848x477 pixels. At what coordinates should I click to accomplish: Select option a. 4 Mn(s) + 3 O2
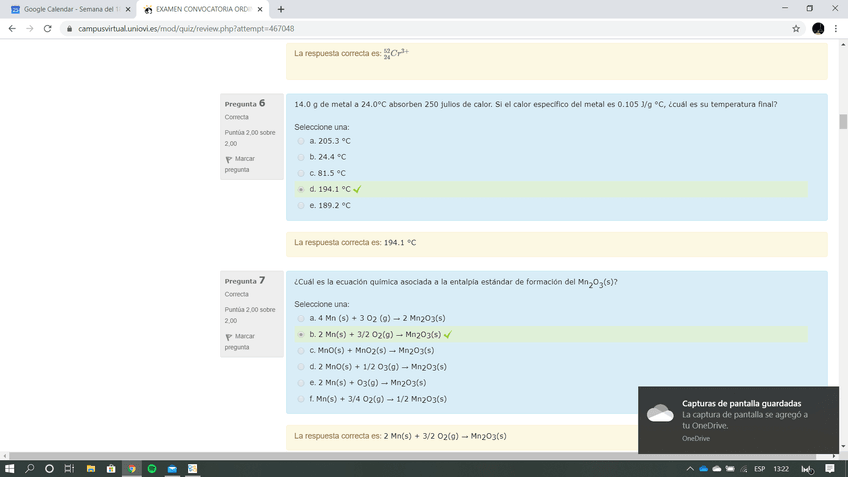301,319
